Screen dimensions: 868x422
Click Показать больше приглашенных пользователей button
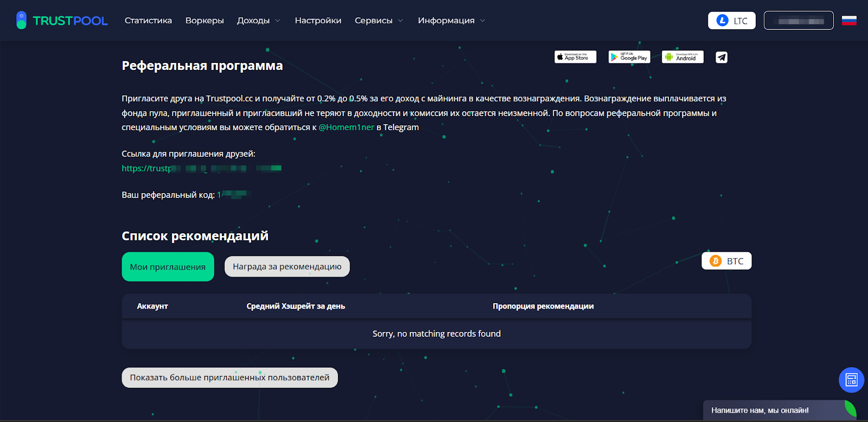pyautogui.click(x=229, y=378)
